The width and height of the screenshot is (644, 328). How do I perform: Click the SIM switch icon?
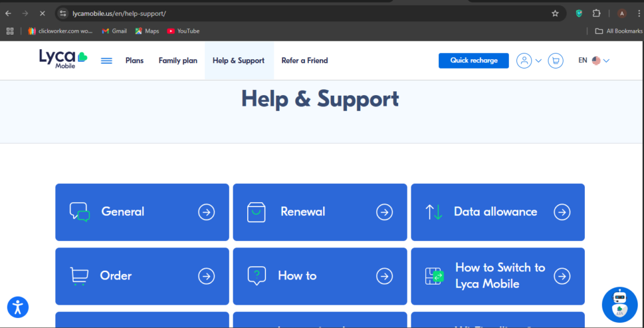click(x=435, y=276)
